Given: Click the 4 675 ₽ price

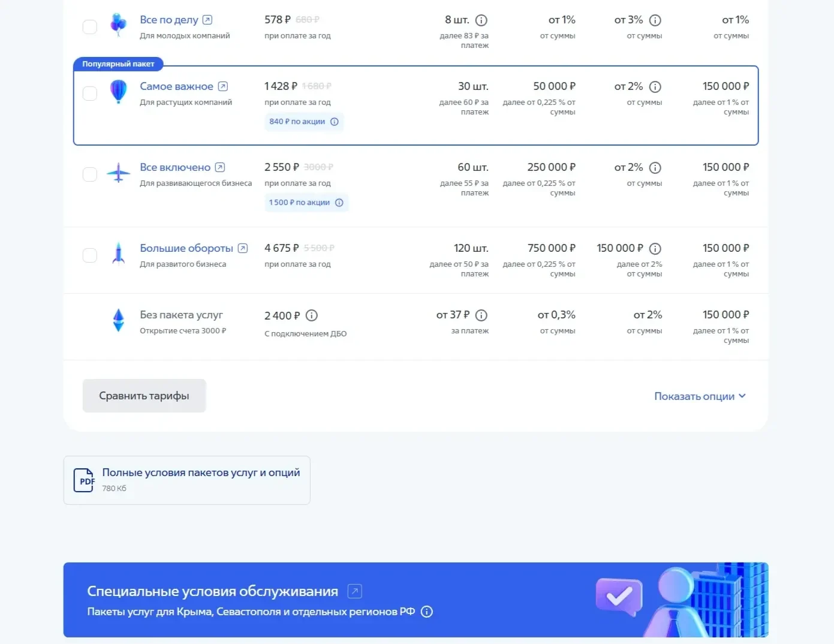Looking at the screenshot, I should pyautogui.click(x=282, y=248).
